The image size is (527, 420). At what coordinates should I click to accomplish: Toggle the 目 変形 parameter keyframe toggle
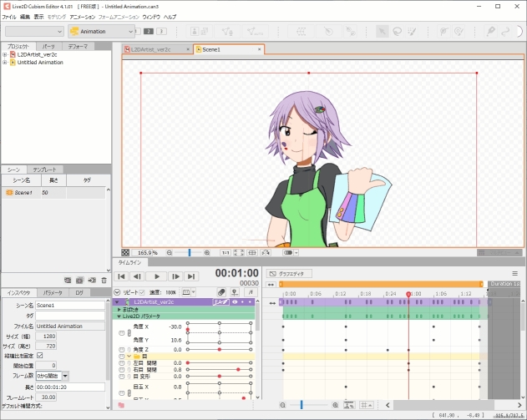click(x=122, y=377)
